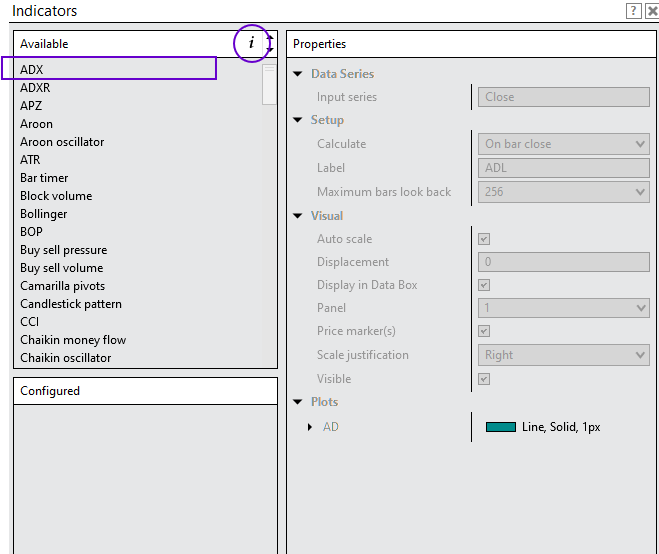659x554 pixels.
Task: Select the ADX indicator
Action: pos(32,69)
